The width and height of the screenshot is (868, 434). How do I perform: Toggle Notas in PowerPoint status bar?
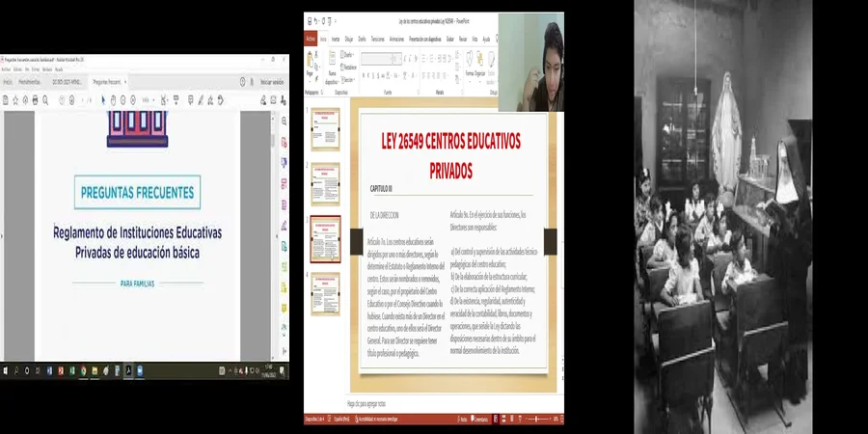coord(462,420)
